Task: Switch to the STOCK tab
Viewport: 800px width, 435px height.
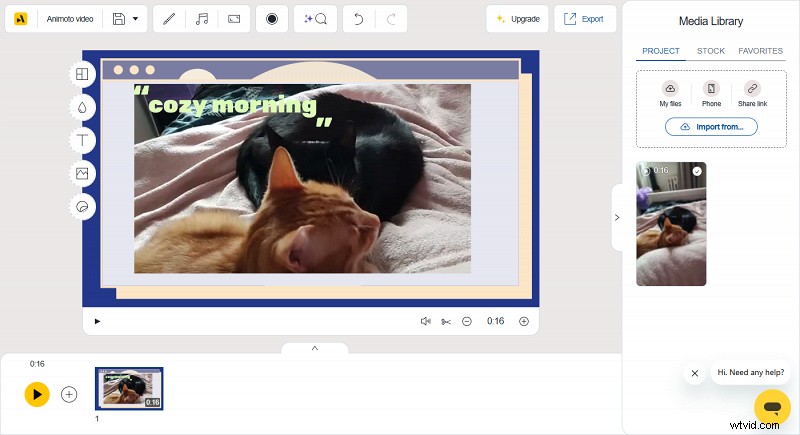Action: (x=711, y=51)
